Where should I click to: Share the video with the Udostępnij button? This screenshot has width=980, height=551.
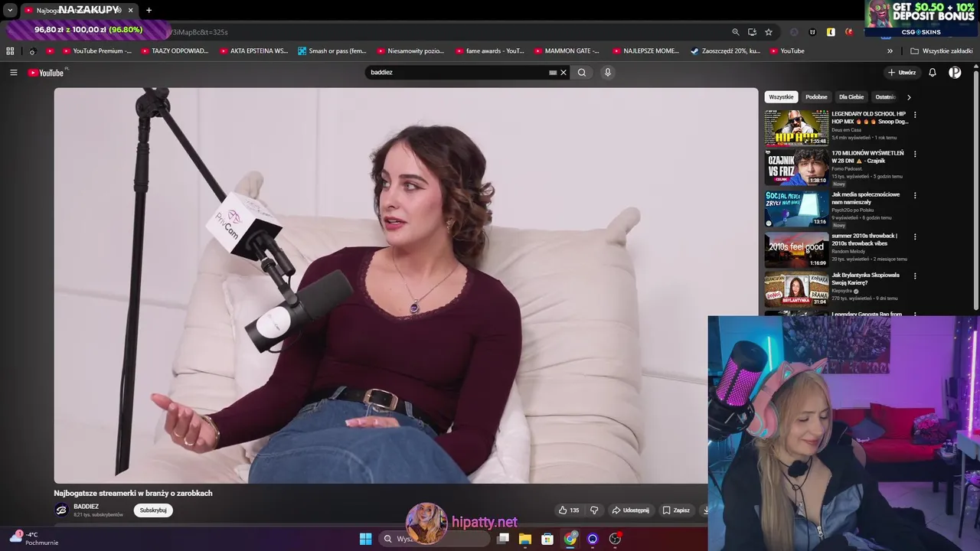point(630,510)
